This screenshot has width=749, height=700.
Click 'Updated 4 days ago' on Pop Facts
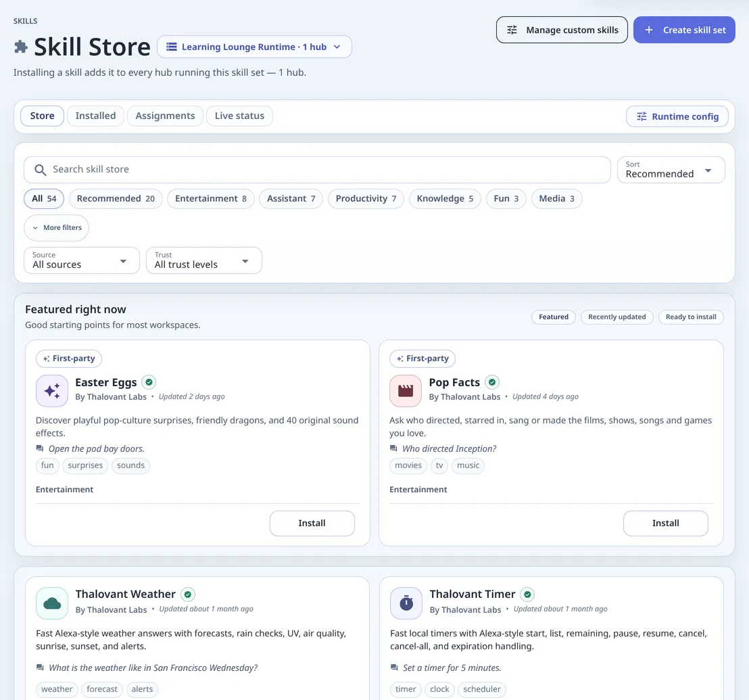[545, 396]
